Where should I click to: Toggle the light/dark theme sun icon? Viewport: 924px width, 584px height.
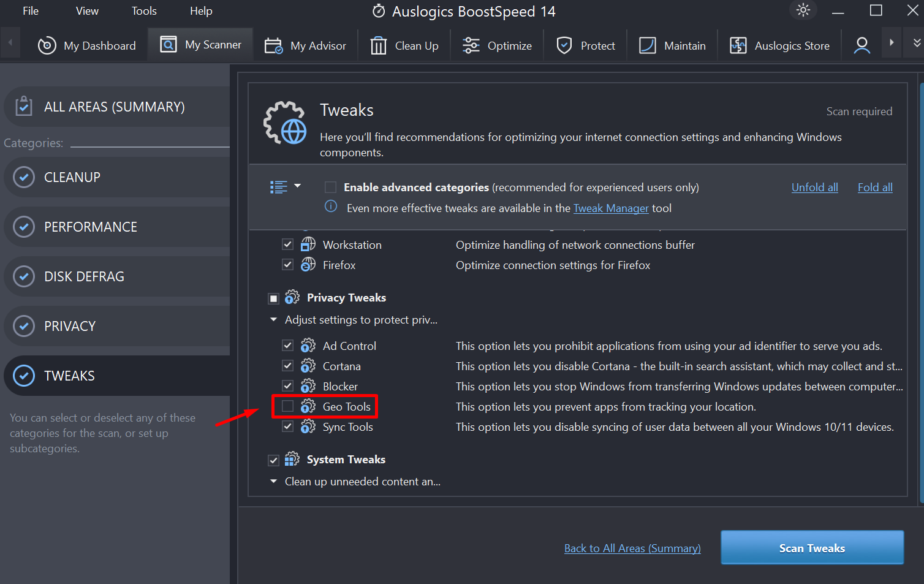[x=803, y=10]
